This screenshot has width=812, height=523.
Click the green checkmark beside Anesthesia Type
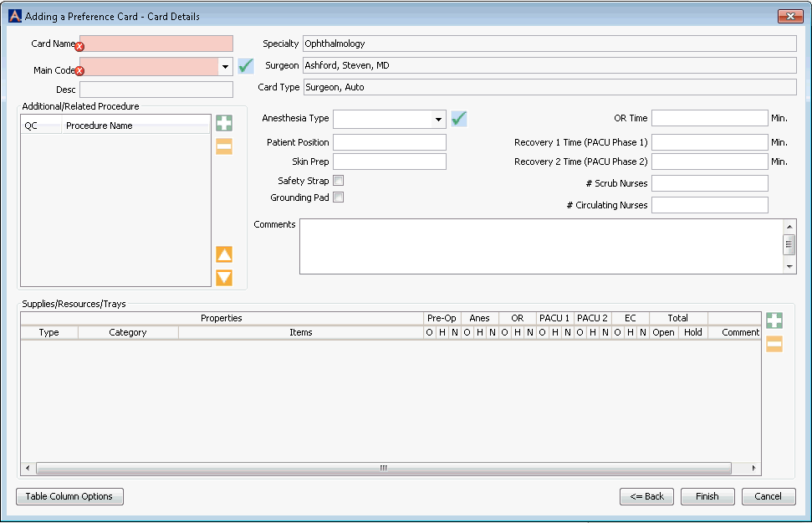click(458, 119)
